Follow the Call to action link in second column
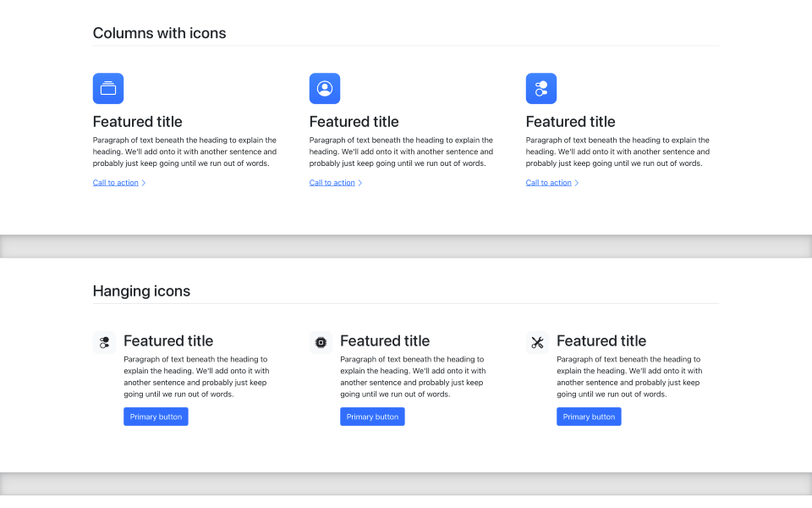This screenshot has width=812, height=508. coord(332,182)
